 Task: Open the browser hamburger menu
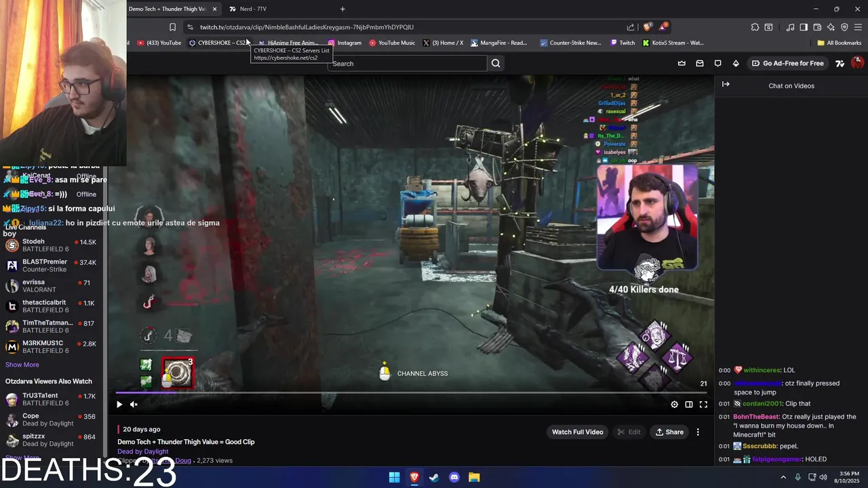click(x=859, y=27)
